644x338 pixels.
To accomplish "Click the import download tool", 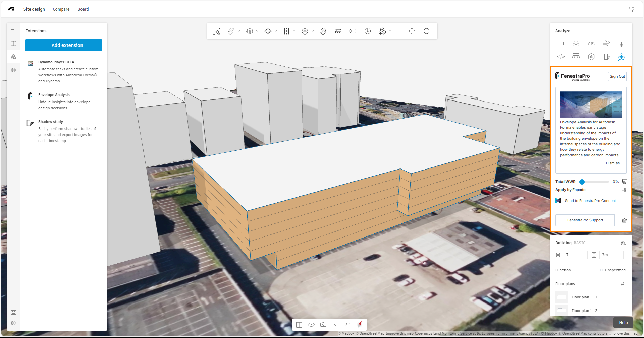I will click(368, 31).
